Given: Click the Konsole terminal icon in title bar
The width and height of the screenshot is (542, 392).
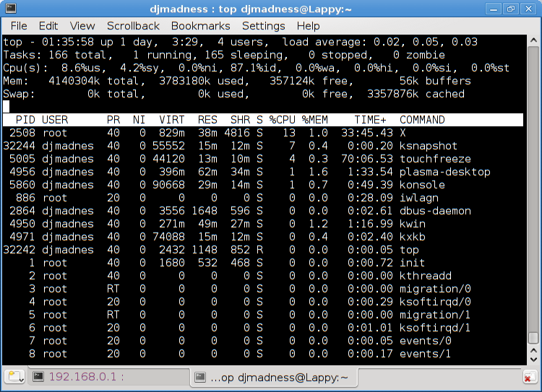Looking at the screenshot, I should click(x=11, y=8).
